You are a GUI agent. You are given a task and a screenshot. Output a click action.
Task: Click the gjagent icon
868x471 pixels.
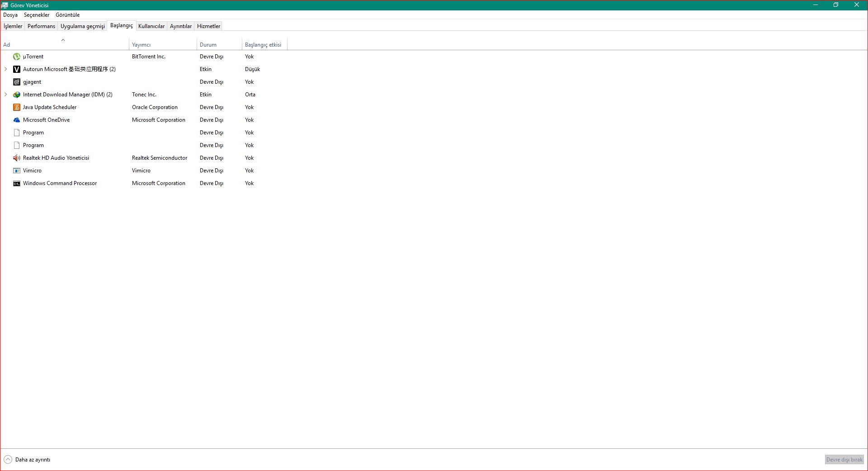17,82
